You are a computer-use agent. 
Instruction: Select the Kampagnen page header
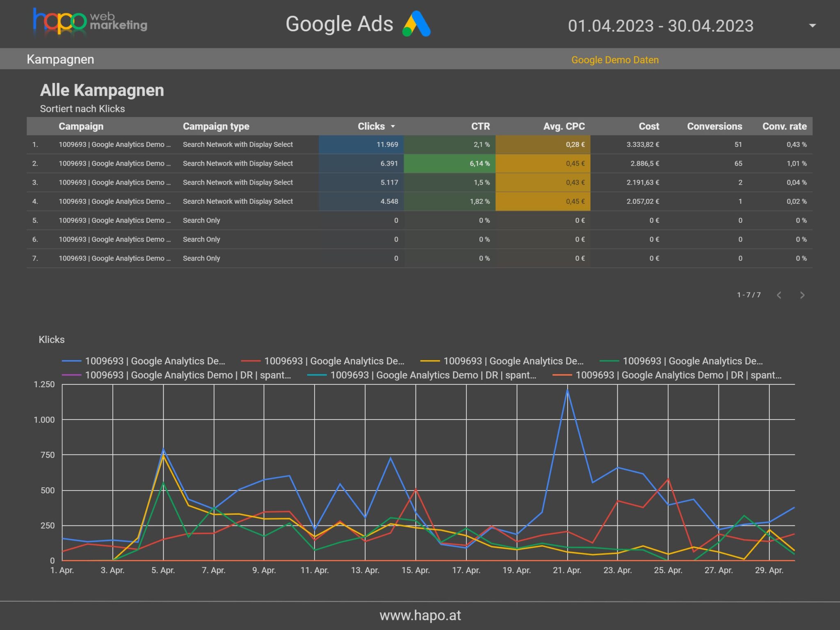click(x=60, y=59)
